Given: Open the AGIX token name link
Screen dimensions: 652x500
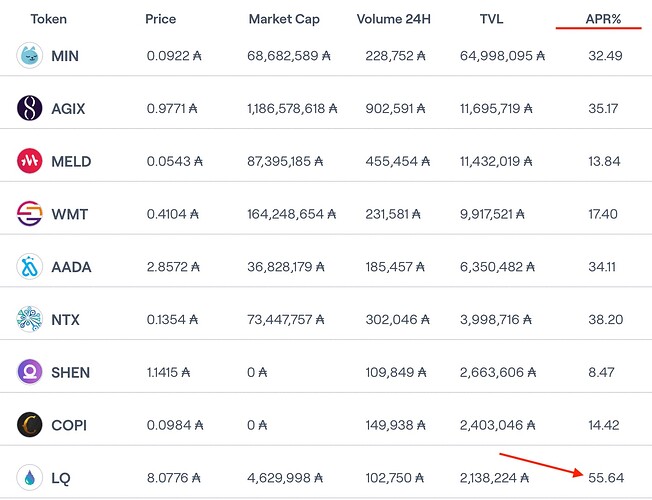Looking at the screenshot, I should pyautogui.click(x=68, y=108).
